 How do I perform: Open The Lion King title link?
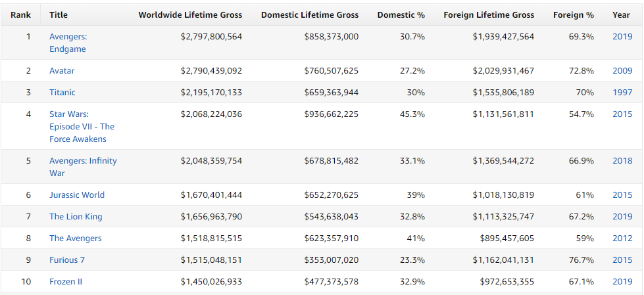(76, 217)
